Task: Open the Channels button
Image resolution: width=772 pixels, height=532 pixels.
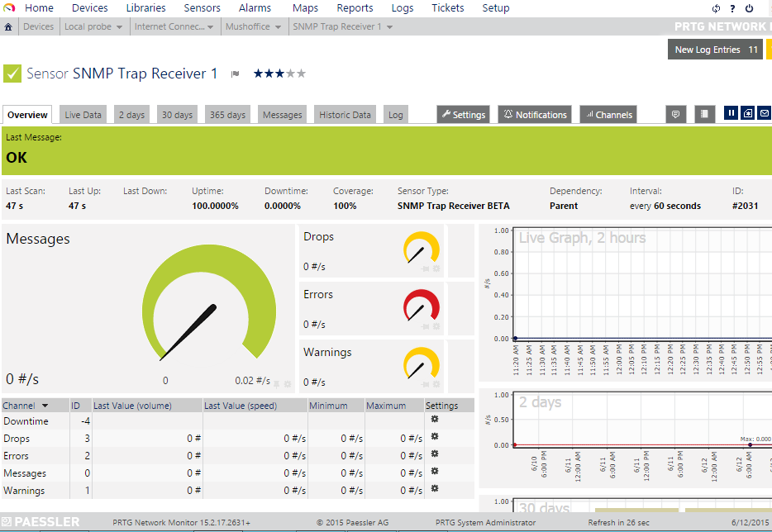Action: (608, 115)
